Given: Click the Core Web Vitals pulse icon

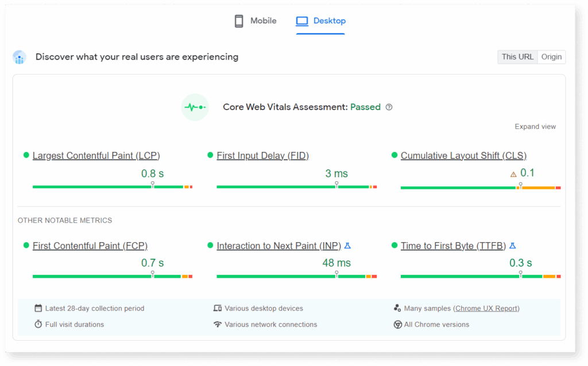Looking at the screenshot, I should pos(195,107).
